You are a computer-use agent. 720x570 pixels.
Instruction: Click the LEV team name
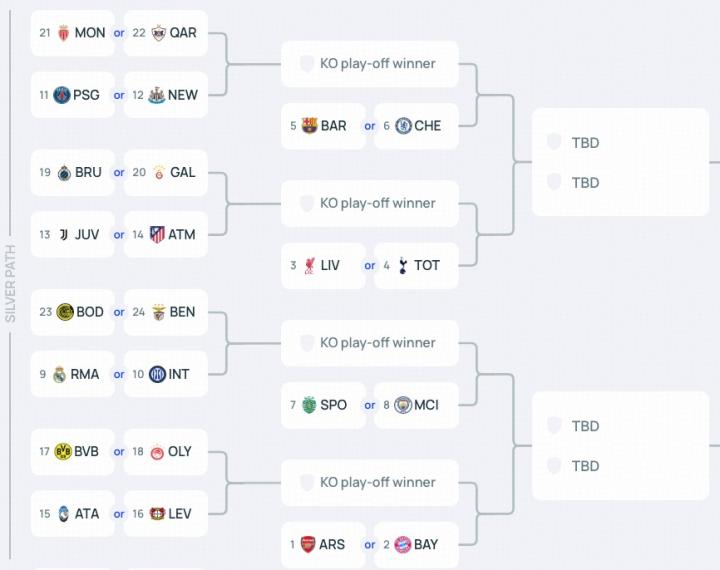(180, 514)
